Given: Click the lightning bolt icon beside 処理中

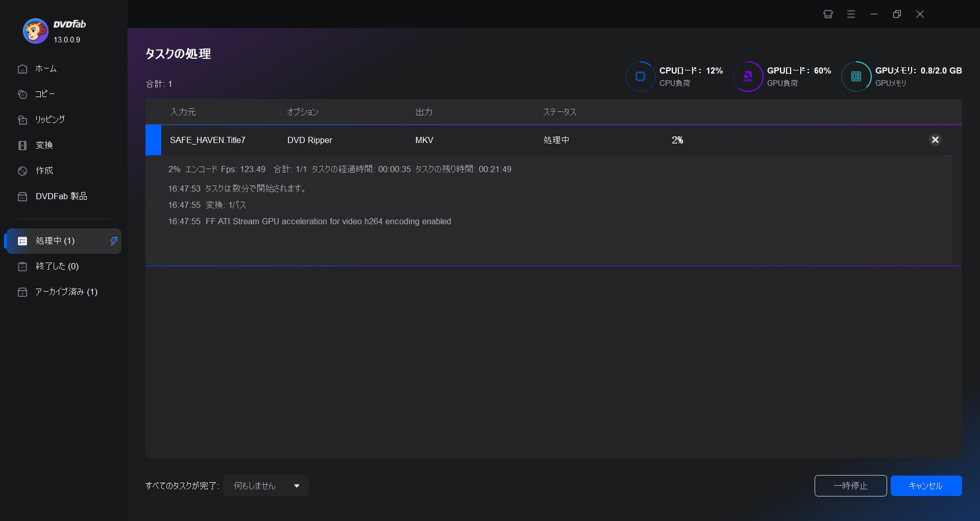Looking at the screenshot, I should [x=114, y=241].
